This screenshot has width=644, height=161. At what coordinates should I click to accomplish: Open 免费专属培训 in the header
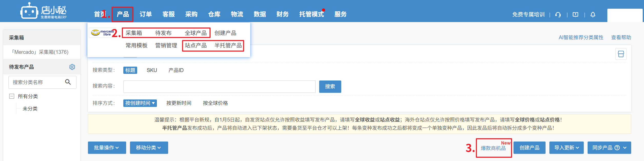coord(528,15)
